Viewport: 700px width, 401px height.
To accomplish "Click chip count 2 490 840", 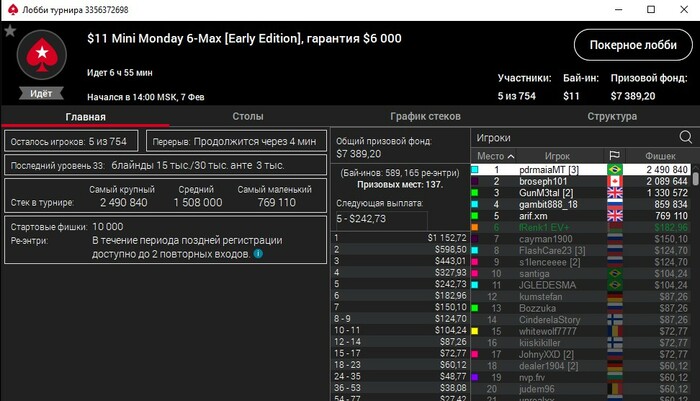I will [x=667, y=170].
